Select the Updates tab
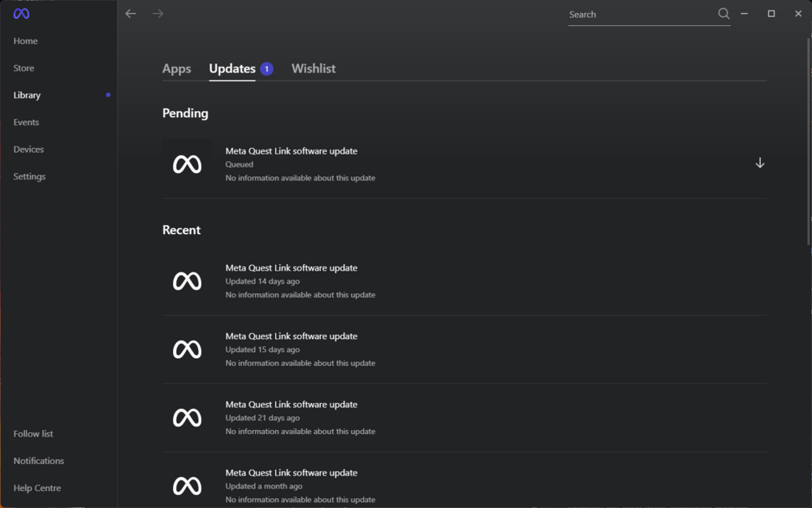 tap(232, 69)
